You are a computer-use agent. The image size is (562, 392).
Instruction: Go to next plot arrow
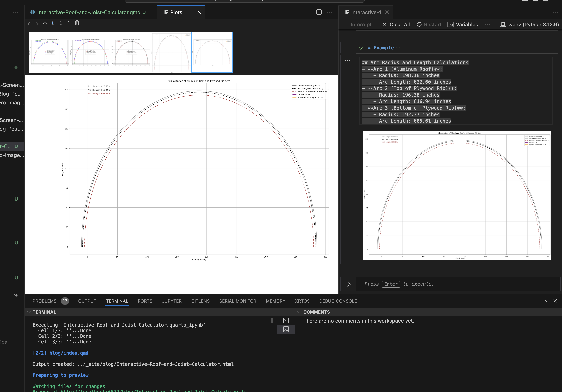coord(37,24)
